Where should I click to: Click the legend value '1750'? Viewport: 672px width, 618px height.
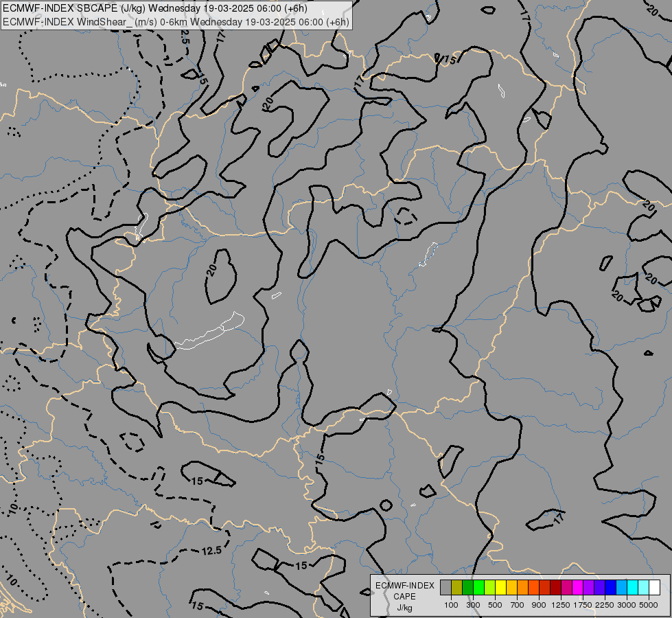[x=583, y=605]
